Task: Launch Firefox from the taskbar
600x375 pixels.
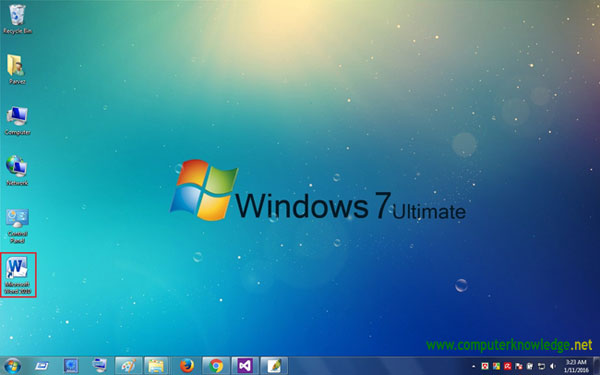Action: coord(187,366)
